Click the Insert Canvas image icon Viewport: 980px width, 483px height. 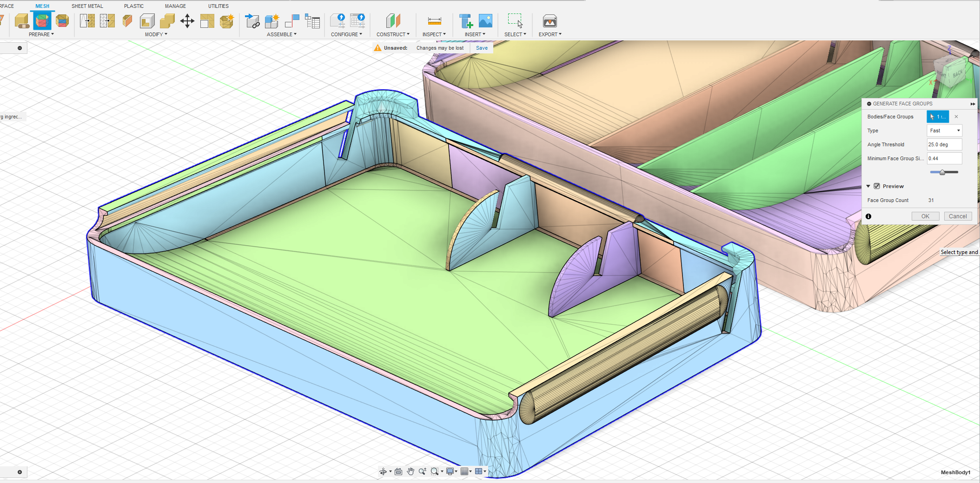(485, 21)
